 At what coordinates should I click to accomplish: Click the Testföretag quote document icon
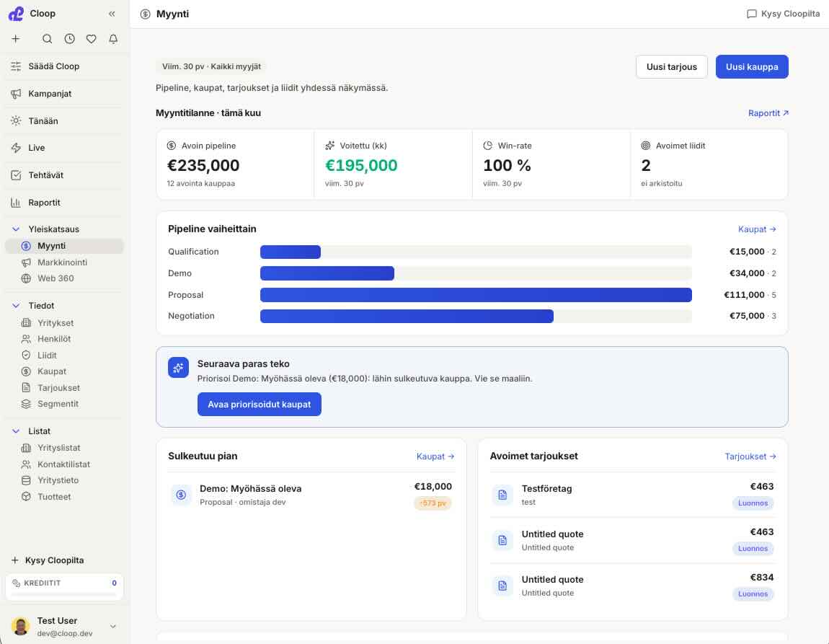click(x=502, y=495)
